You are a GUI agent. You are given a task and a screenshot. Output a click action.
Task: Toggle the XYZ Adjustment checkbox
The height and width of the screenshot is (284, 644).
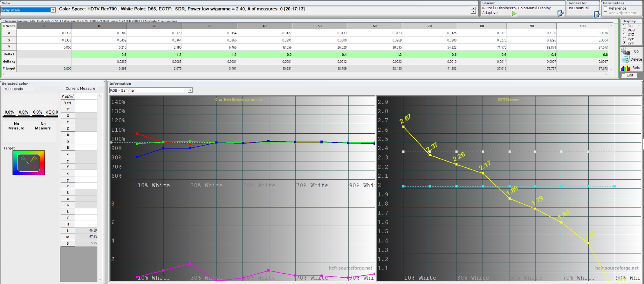pos(606,13)
